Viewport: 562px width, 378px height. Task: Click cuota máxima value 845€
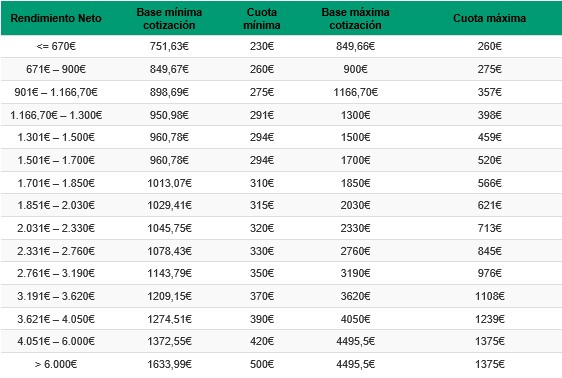pyautogui.click(x=489, y=251)
